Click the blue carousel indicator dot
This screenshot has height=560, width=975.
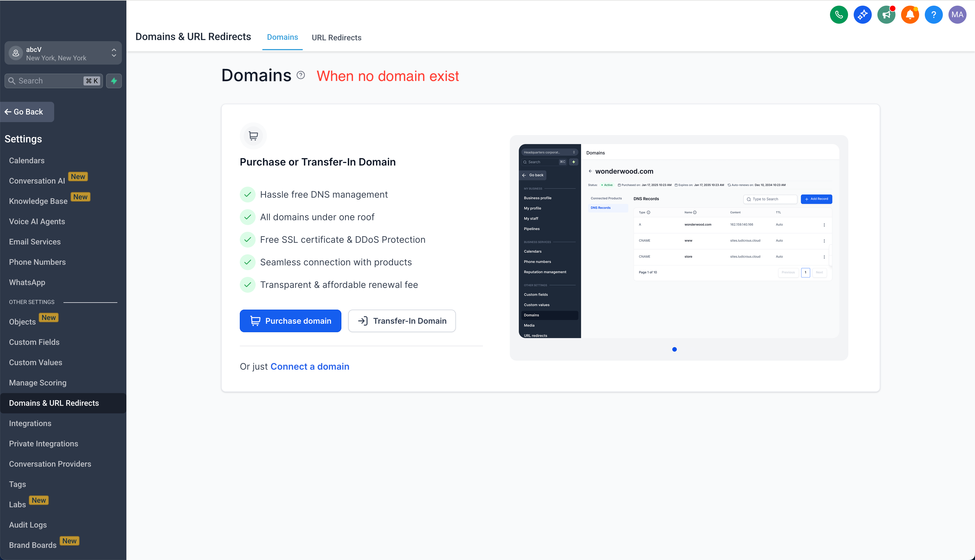click(x=674, y=349)
